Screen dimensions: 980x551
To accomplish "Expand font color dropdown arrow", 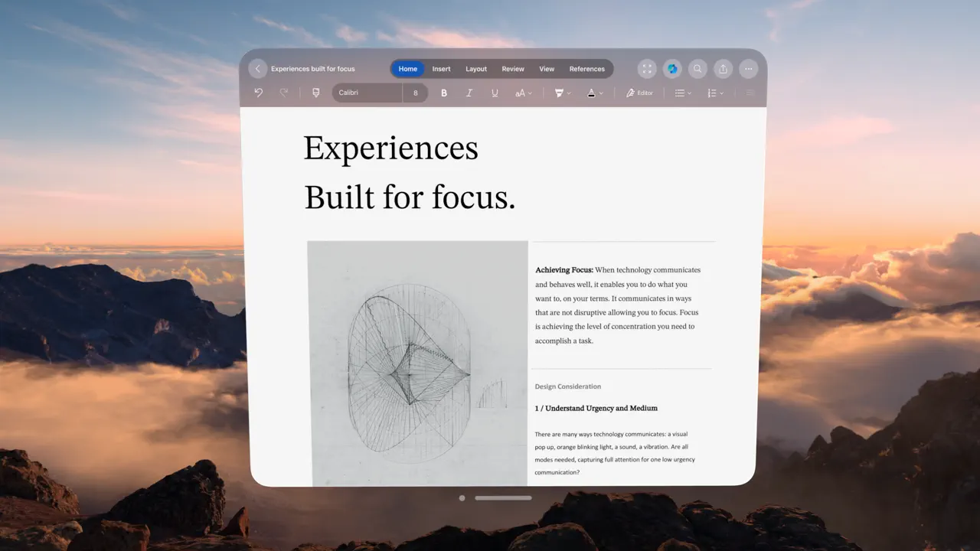I will 601,93.
